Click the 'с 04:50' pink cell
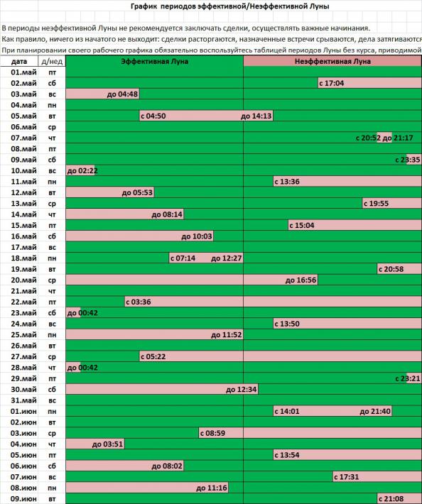Viewport: 422px width, 504px height. tap(191, 116)
